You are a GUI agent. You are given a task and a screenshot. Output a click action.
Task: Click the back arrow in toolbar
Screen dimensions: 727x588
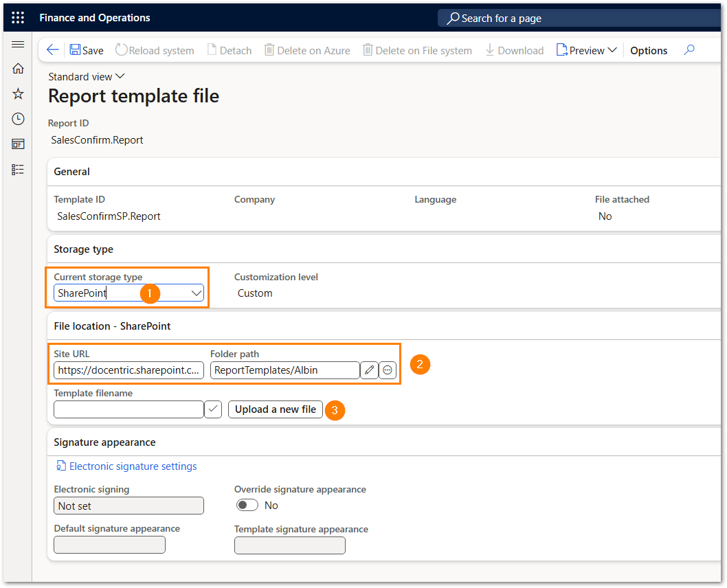(x=53, y=50)
